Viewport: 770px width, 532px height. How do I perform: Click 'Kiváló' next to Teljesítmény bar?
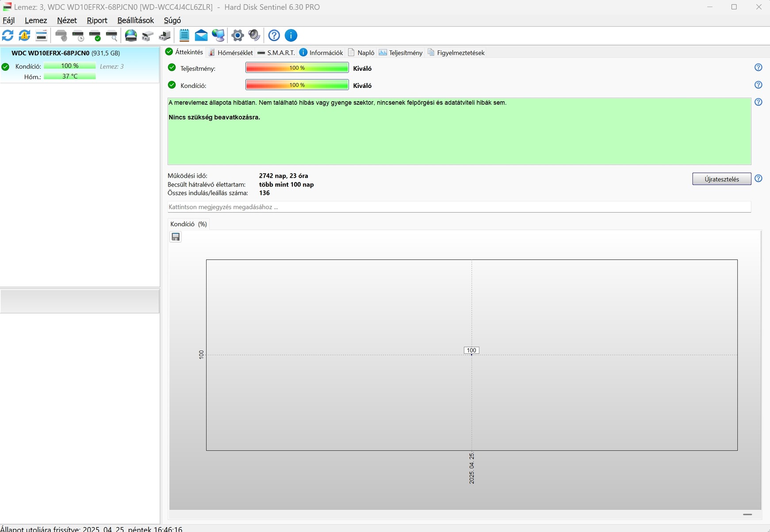coord(362,68)
